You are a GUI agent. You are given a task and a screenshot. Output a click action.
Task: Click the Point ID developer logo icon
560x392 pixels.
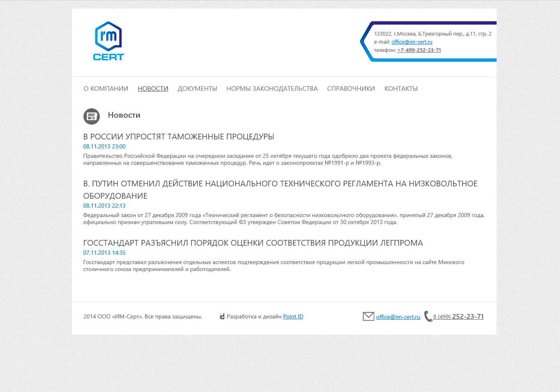222,316
